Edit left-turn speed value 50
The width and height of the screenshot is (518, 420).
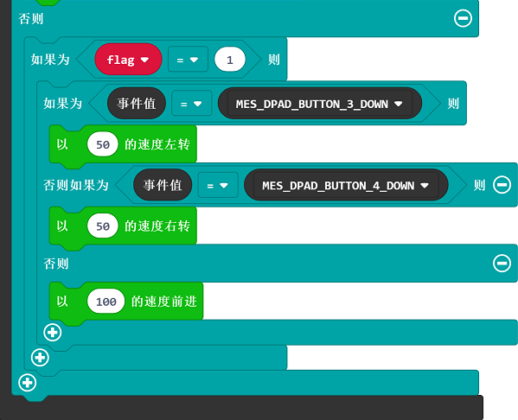click(x=103, y=144)
